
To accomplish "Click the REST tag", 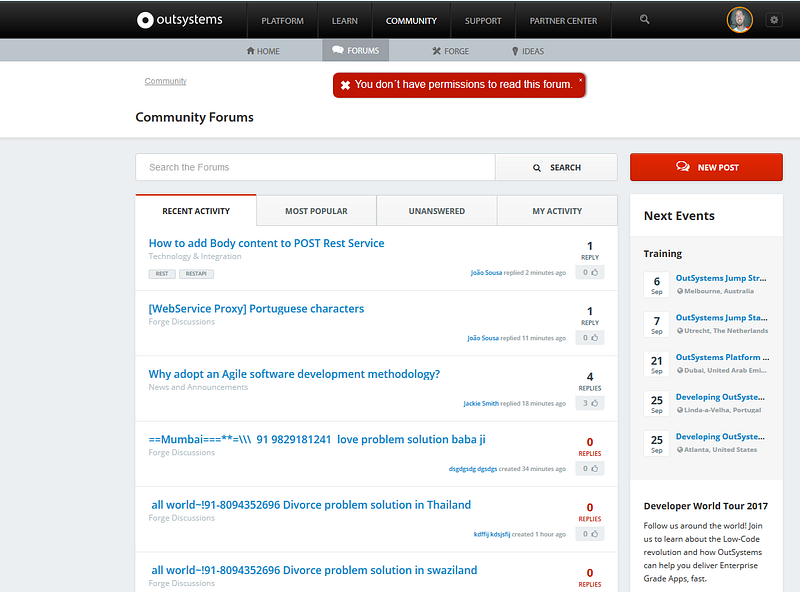I will pyautogui.click(x=162, y=274).
